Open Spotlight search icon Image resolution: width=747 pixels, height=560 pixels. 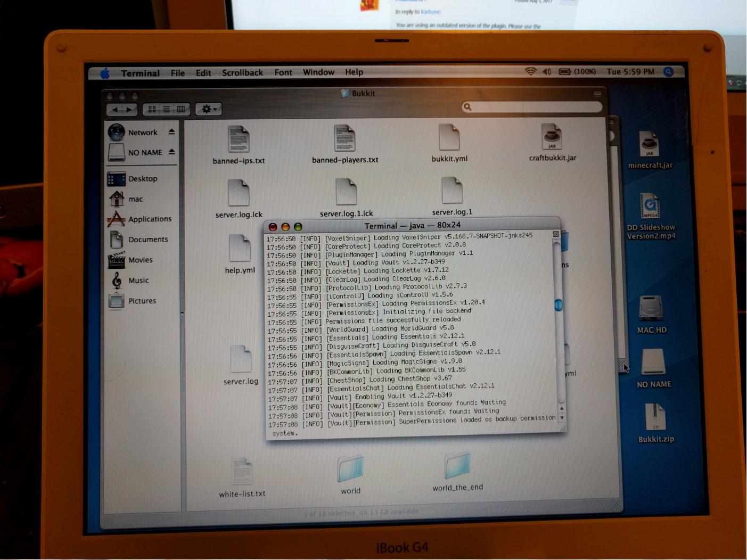tap(669, 71)
